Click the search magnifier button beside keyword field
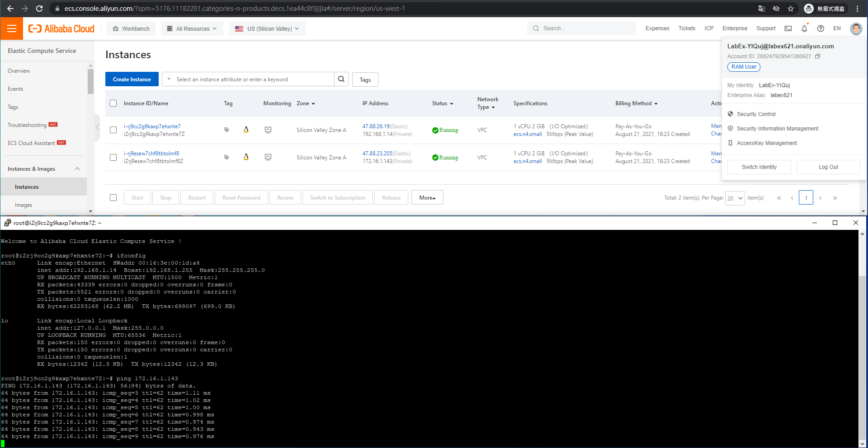Viewport: 868px width, 448px height. pyautogui.click(x=341, y=79)
